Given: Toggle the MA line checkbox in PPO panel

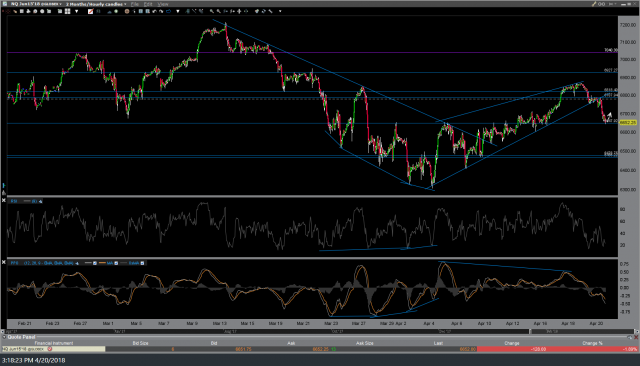Looking at the screenshot, I should click(x=116, y=263).
